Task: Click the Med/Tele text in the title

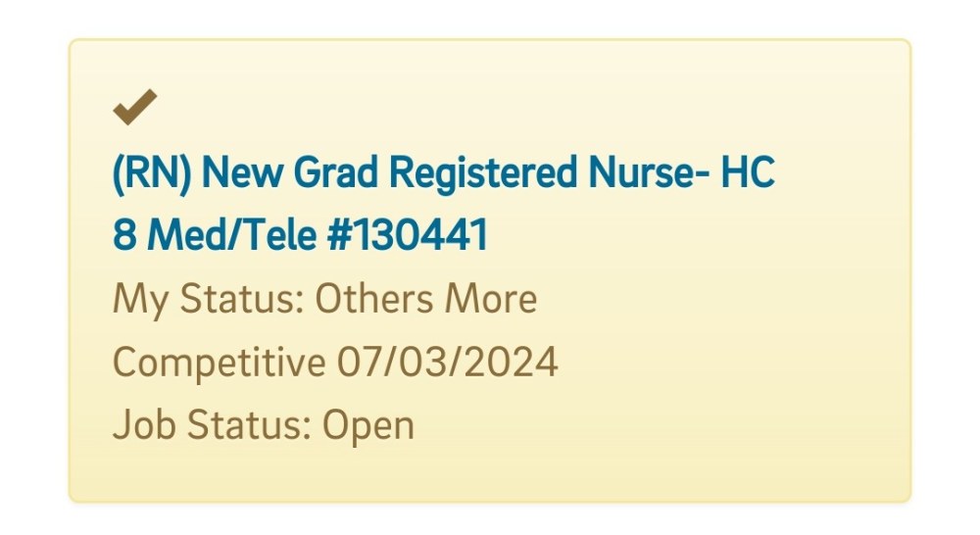Action: click(x=232, y=235)
